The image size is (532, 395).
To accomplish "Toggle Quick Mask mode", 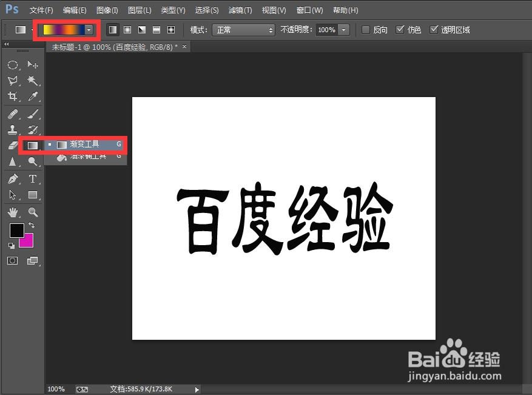I will point(13,261).
